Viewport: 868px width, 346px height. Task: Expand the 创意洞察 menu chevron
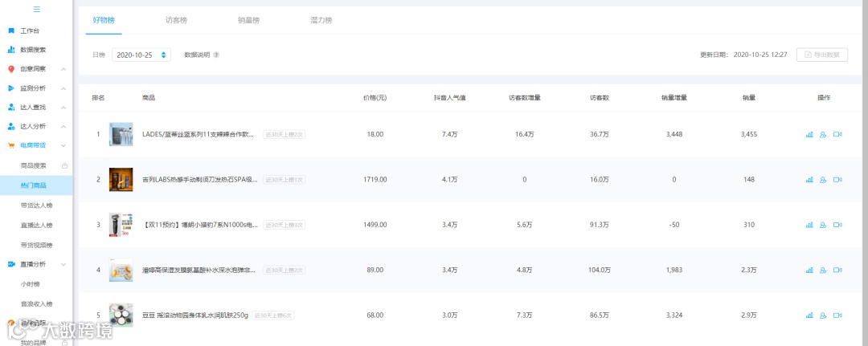point(63,69)
